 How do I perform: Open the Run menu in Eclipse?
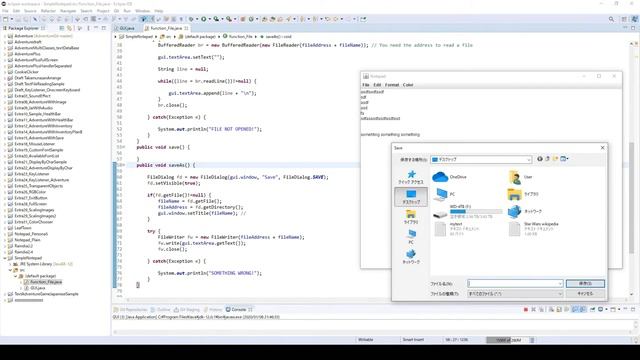[x=127, y=11]
